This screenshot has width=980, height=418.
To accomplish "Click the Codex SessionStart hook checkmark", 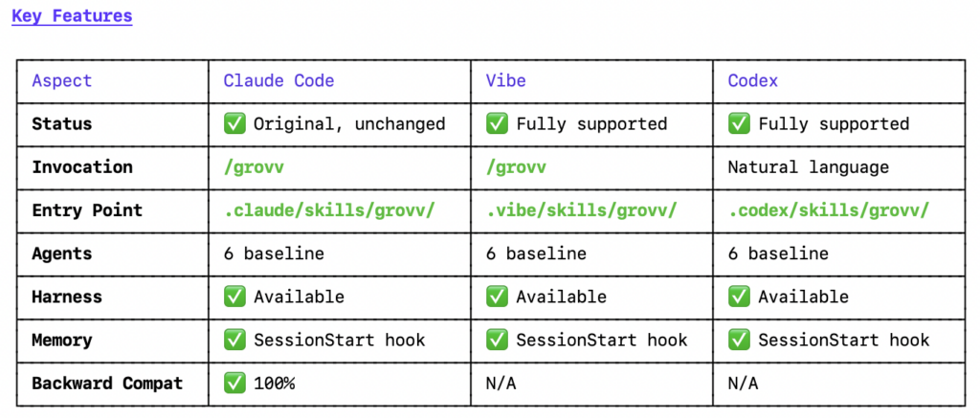I will (740, 340).
